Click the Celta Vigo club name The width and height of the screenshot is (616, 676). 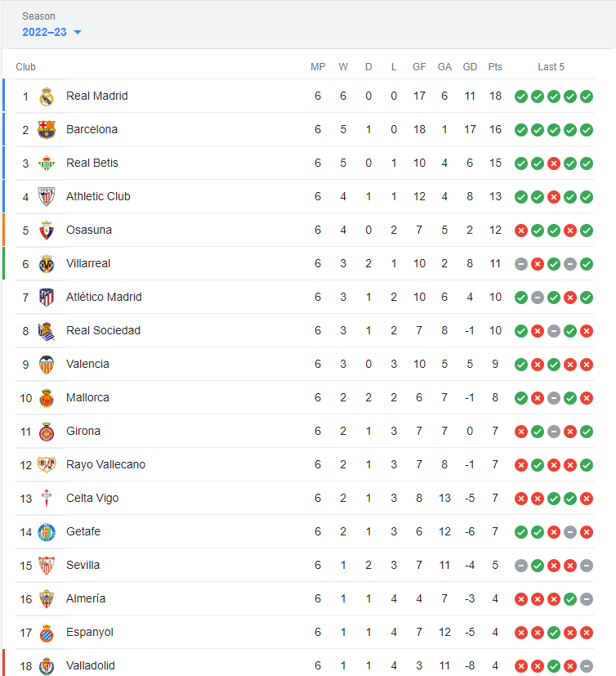(x=92, y=499)
